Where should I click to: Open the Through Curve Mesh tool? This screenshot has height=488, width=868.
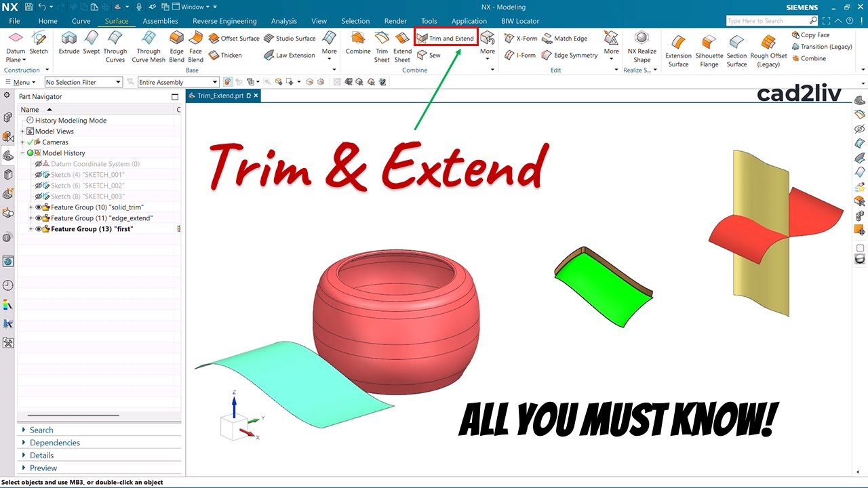point(149,47)
